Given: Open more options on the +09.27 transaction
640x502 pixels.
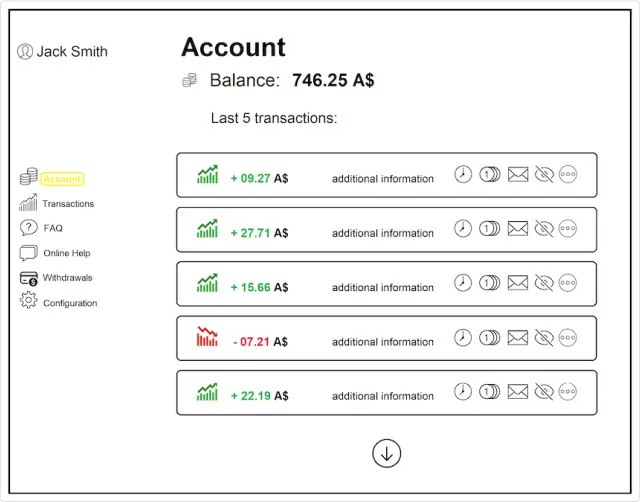Looking at the screenshot, I should tap(568, 174).
